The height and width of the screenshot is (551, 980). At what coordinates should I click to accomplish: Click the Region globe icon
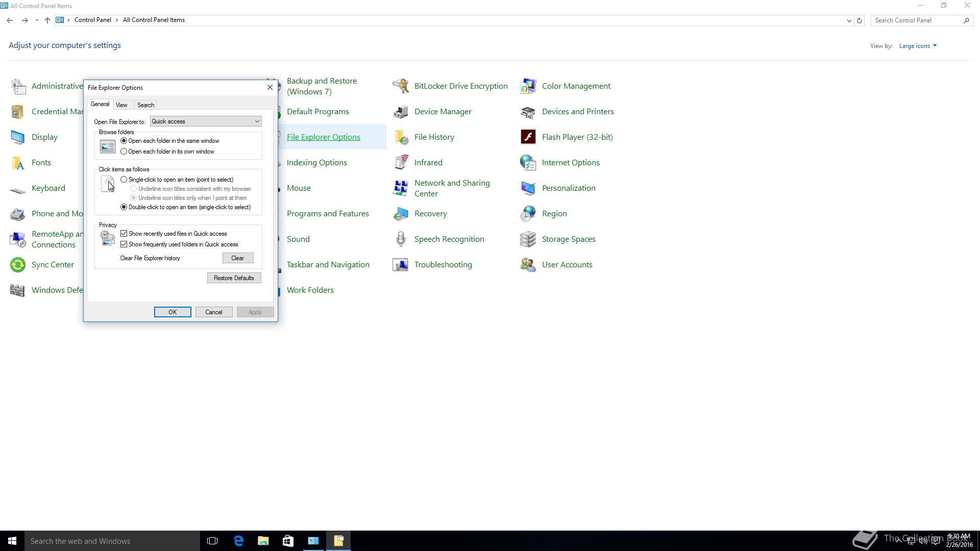pyautogui.click(x=528, y=214)
